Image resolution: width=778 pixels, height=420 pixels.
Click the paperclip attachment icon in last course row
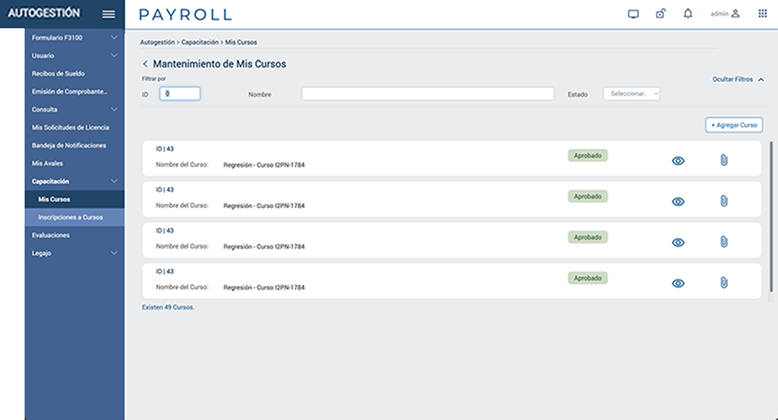click(723, 283)
